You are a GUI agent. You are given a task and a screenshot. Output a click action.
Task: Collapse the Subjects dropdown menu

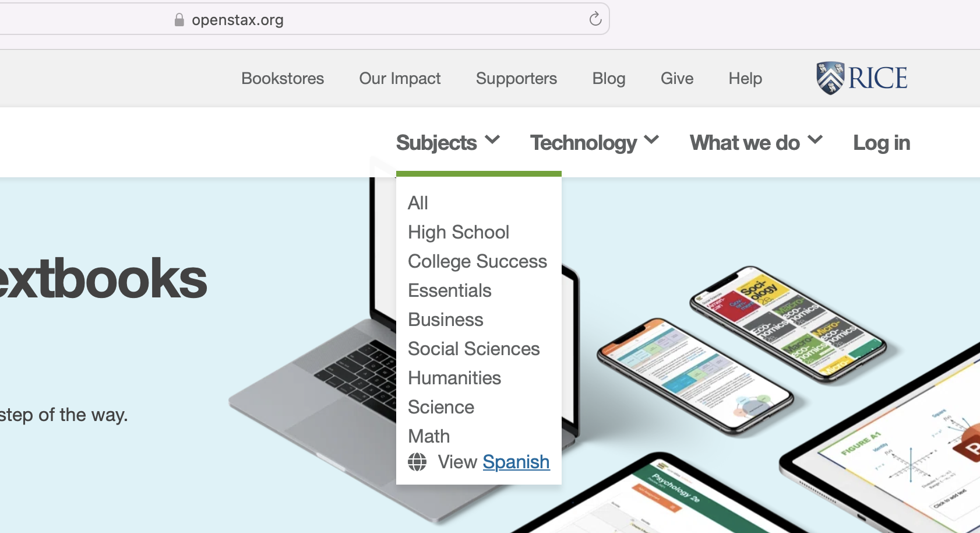click(x=447, y=142)
